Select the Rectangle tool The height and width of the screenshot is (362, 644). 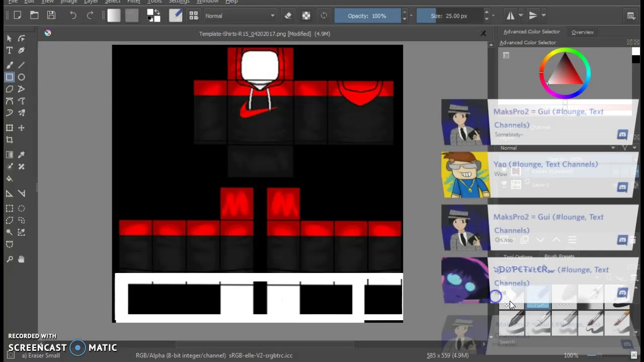pos(10,77)
